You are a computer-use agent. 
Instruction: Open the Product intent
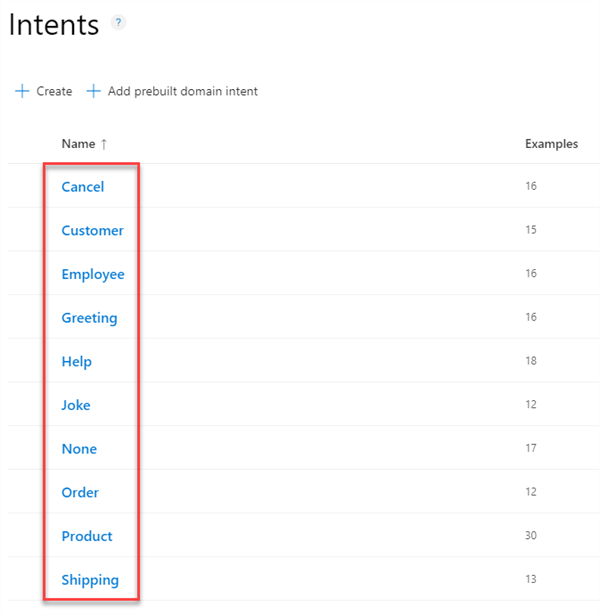[x=87, y=536]
